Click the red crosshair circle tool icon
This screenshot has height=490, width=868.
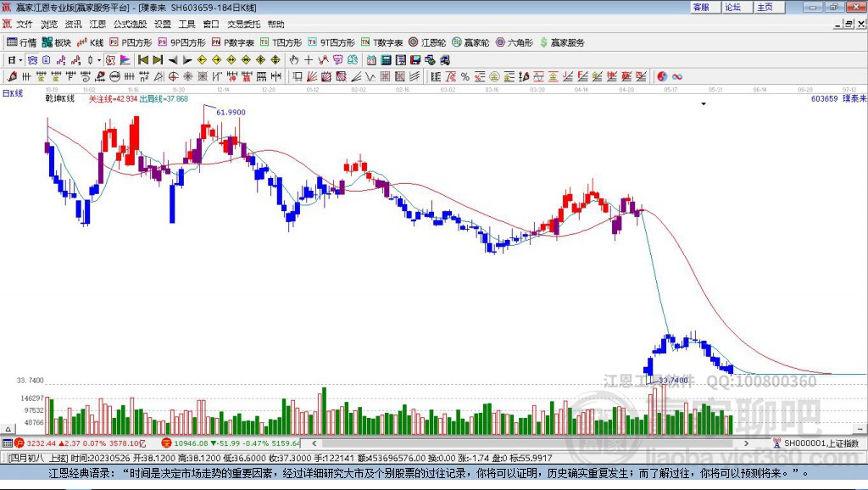[x=173, y=77]
